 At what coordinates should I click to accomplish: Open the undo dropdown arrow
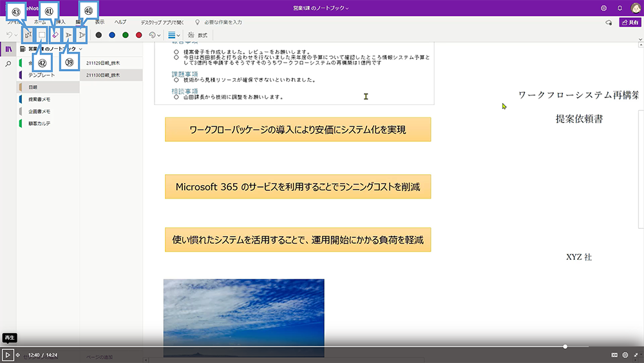[15, 35]
